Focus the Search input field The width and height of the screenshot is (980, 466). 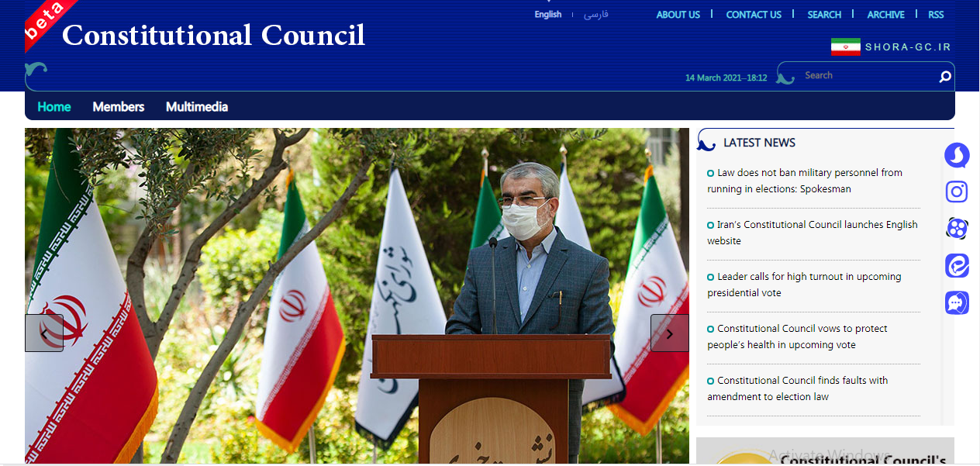(864, 76)
